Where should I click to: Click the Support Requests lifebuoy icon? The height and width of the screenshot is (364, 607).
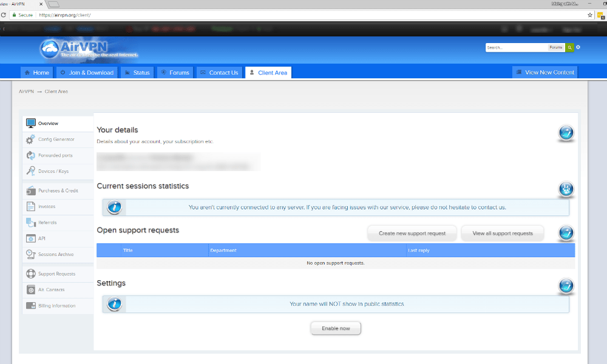[30, 274]
